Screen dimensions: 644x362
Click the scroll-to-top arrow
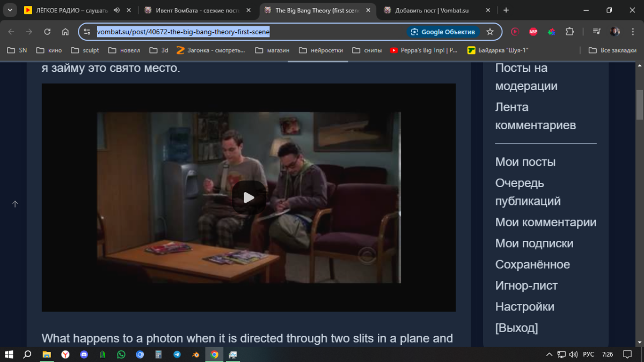point(15,204)
